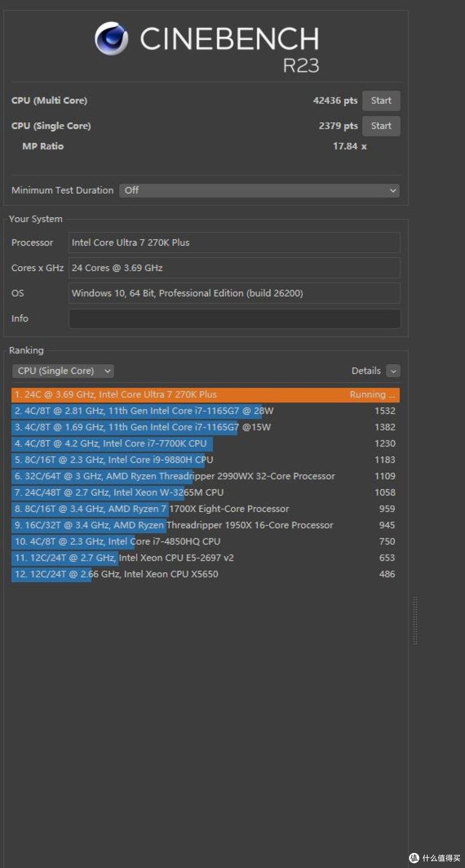Click the Cinebench logo icon
Viewport: 465px width, 868px height.
click(112, 38)
